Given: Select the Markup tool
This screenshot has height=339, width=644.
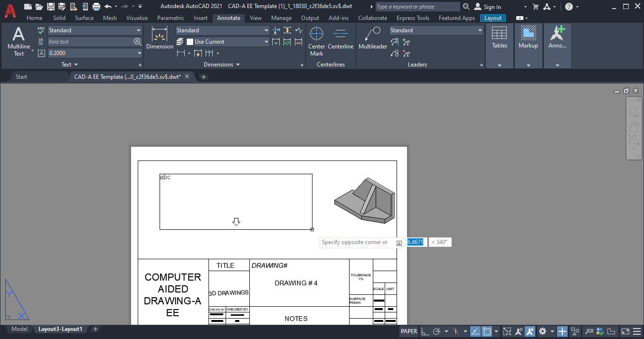Looking at the screenshot, I should pos(528,38).
